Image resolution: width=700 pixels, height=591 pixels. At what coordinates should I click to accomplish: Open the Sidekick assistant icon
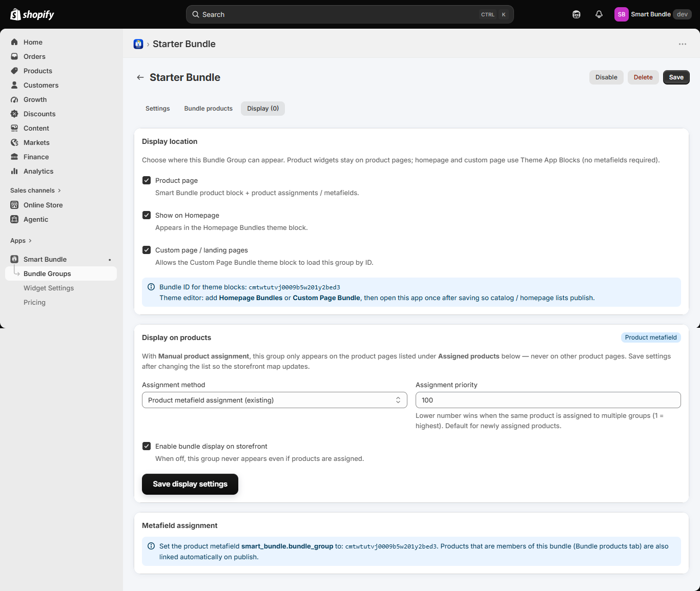[577, 14]
